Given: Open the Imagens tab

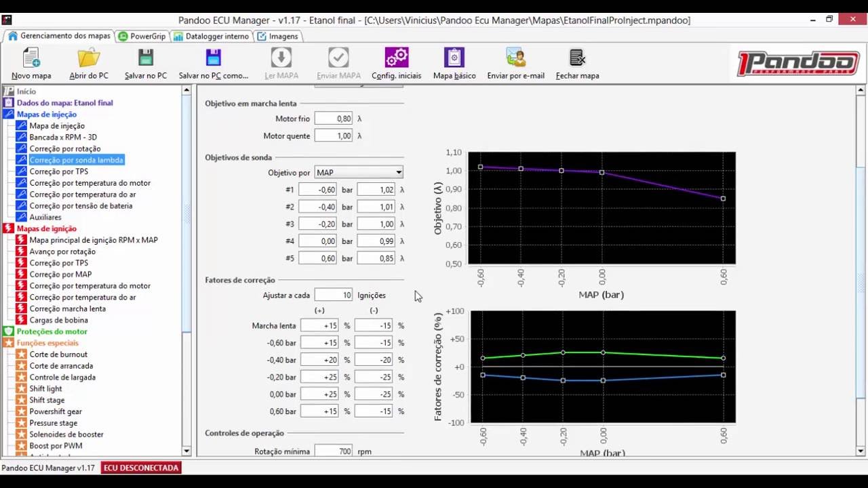Looking at the screenshot, I should point(278,36).
